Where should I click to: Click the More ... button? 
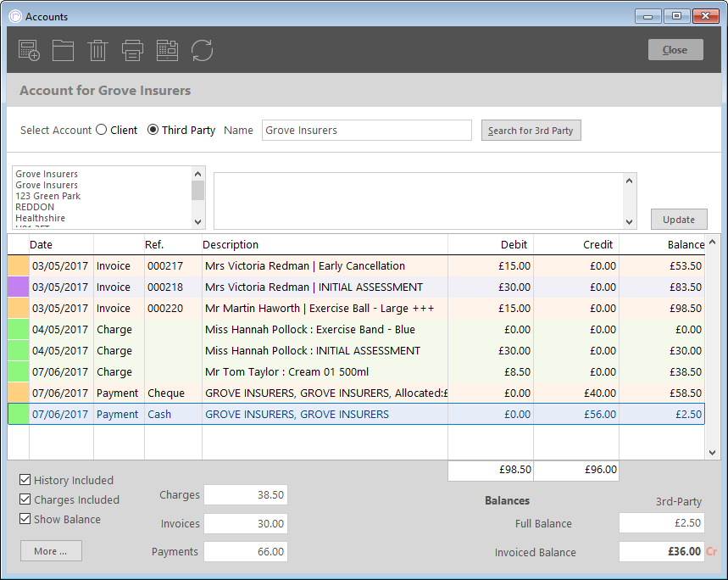51,550
